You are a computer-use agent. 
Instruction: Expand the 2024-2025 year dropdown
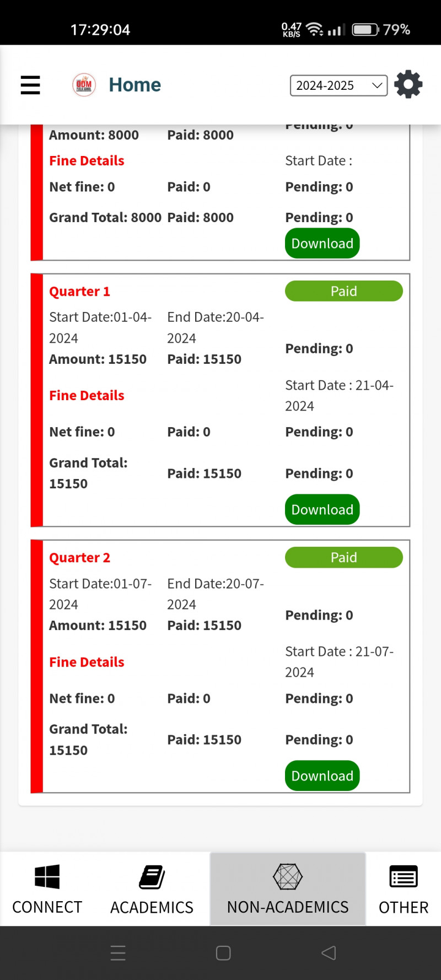tap(338, 85)
